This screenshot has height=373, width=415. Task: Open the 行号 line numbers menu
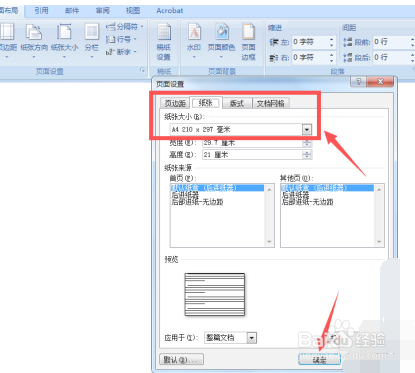[121, 39]
